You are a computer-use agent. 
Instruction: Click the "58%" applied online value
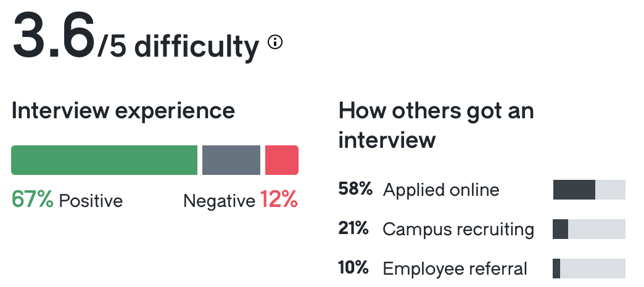[x=355, y=189]
